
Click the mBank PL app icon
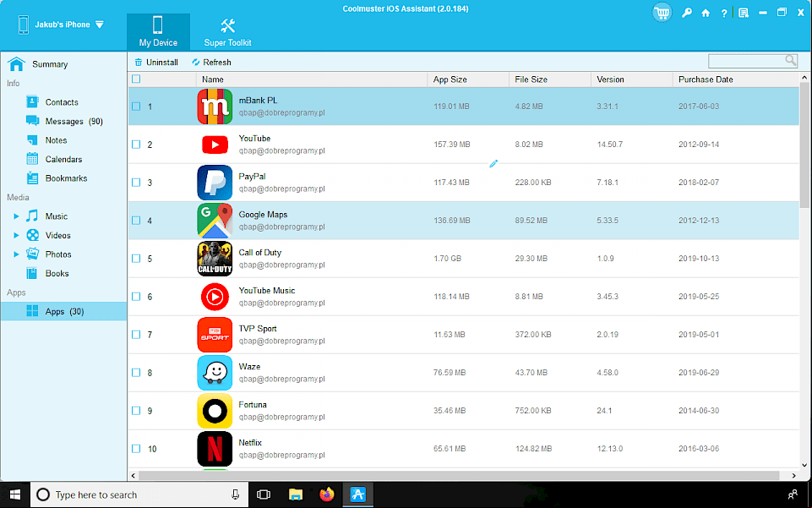point(215,107)
